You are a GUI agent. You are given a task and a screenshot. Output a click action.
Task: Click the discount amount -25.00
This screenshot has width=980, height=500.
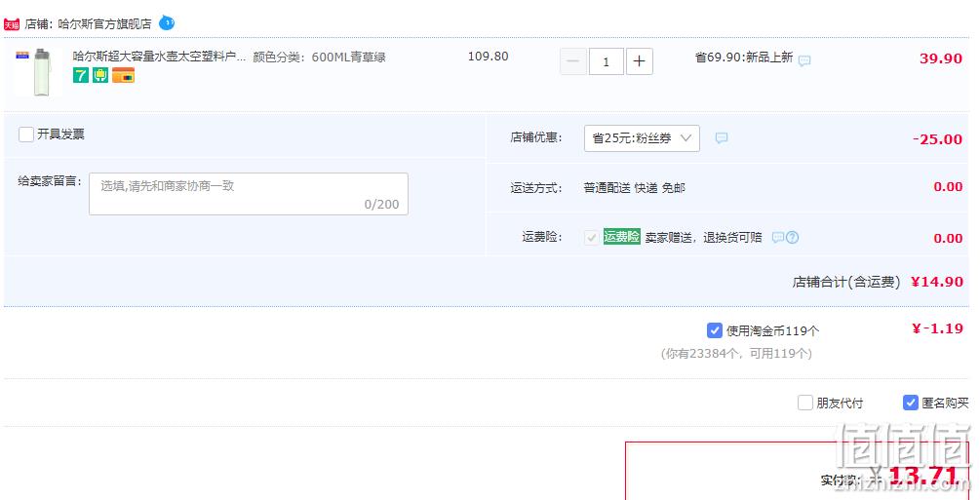[937, 139]
